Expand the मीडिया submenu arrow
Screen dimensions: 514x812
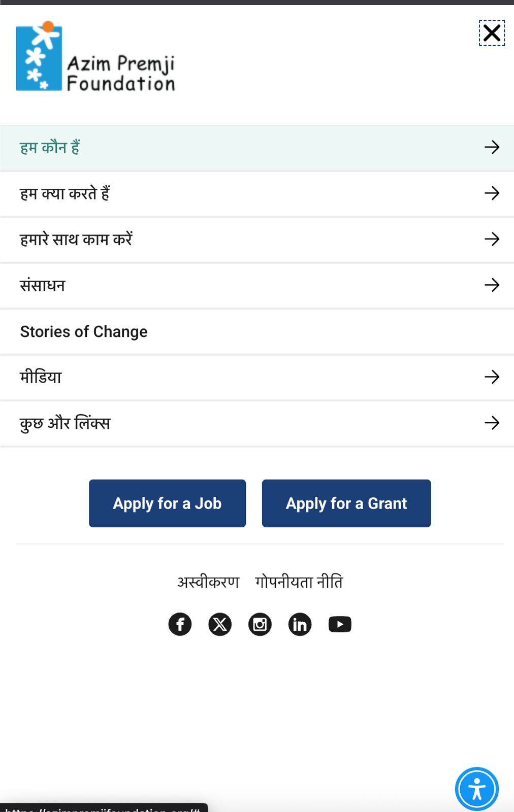[492, 377]
